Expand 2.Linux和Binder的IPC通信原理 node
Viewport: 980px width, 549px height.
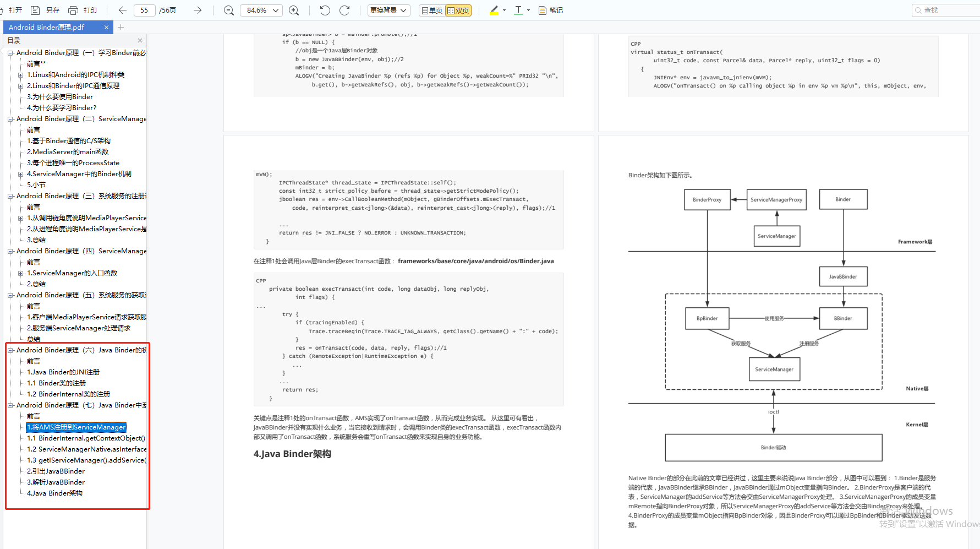(x=21, y=86)
